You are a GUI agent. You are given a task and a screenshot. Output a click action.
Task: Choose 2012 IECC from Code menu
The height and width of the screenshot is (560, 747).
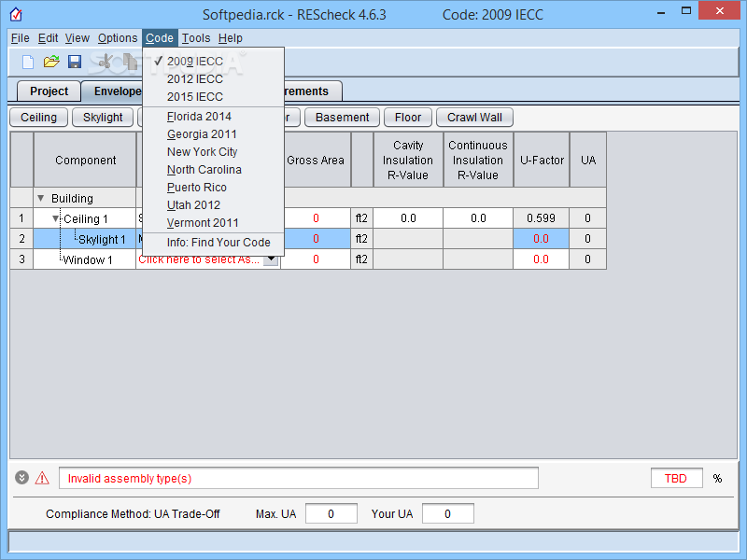coord(213,79)
